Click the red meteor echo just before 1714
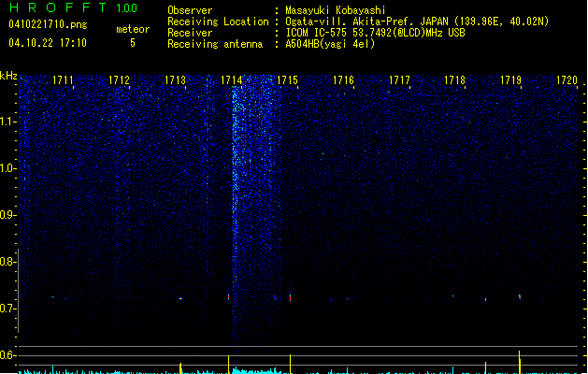The height and width of the screenshot is (374, 588). click(228, 296)
